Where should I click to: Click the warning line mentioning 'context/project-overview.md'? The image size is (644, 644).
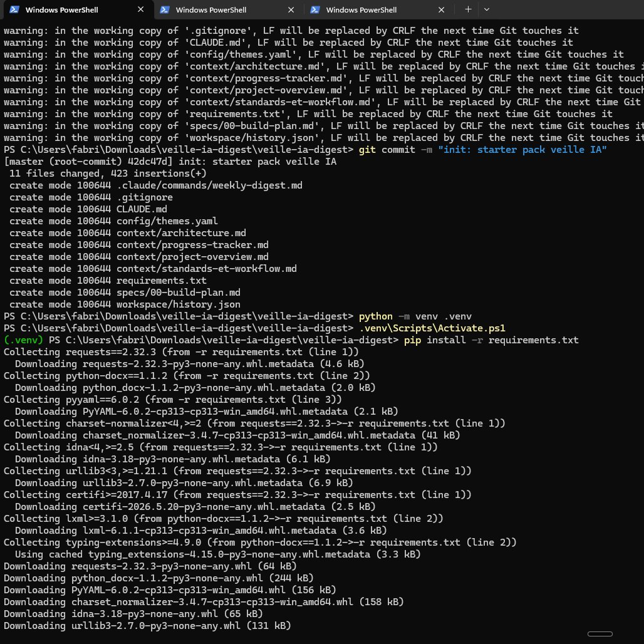coord(324,90)
